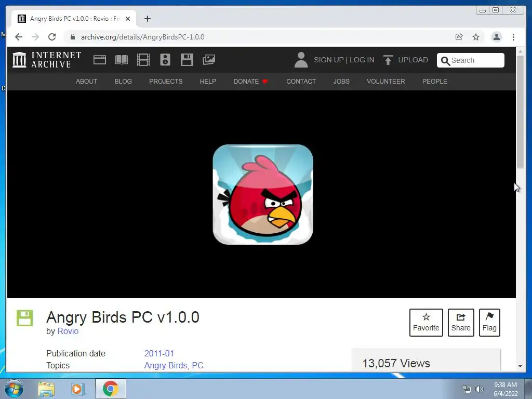Open the Texts book icon
Screen dimensions: 532x399
pyautogui.click(x=122, y=60)
